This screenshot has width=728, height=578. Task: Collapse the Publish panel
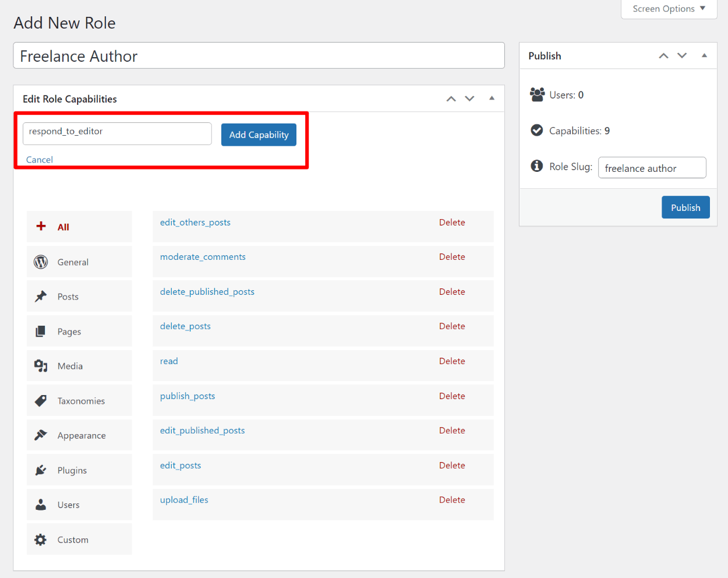point(704,55)
